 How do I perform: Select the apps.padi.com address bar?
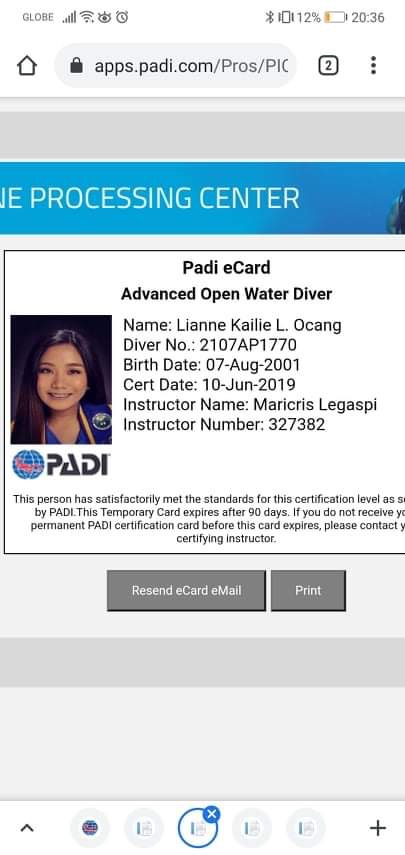tap(176, 66)
